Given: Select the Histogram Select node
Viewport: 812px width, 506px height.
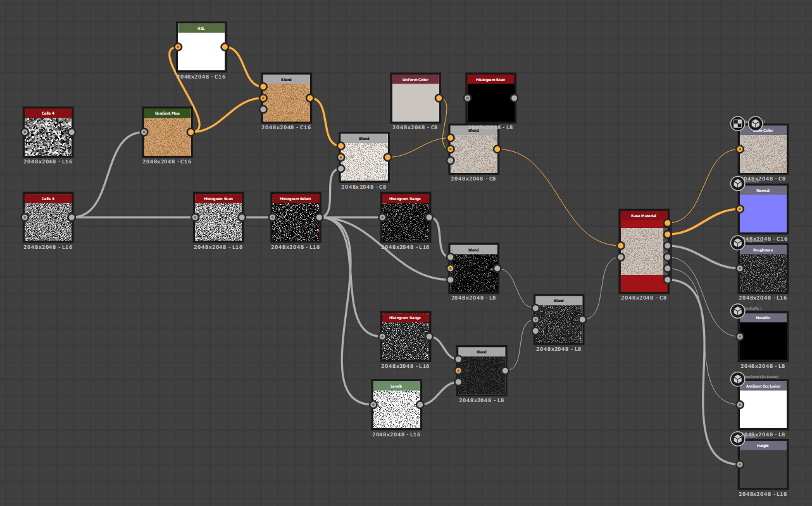Looking at the screenshot, I should coord(296,217).
